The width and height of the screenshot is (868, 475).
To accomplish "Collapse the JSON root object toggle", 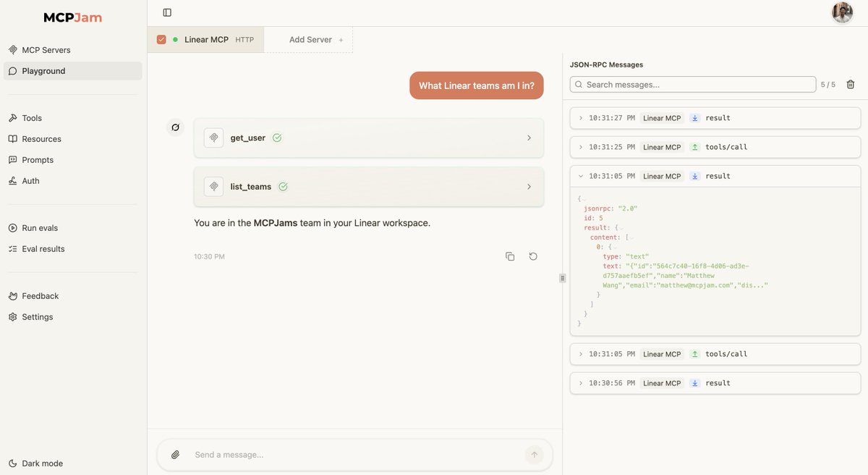I will tap(584, 199).
